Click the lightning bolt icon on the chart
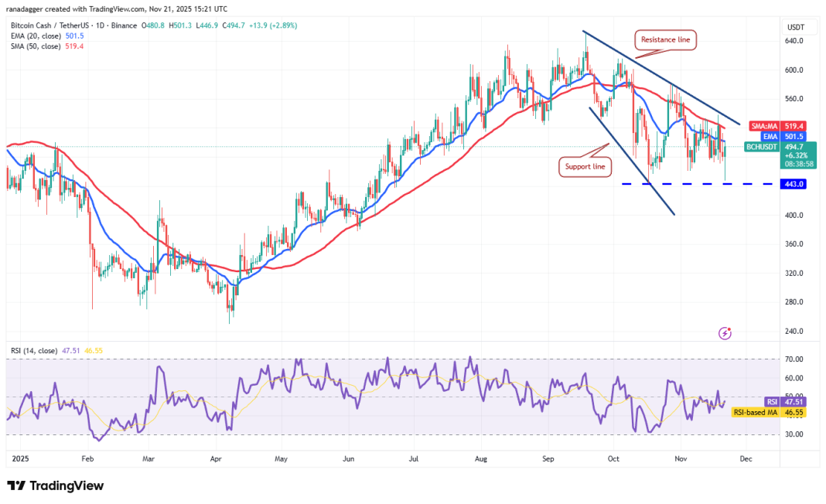The image size is (826, 504). pos(725,333)
